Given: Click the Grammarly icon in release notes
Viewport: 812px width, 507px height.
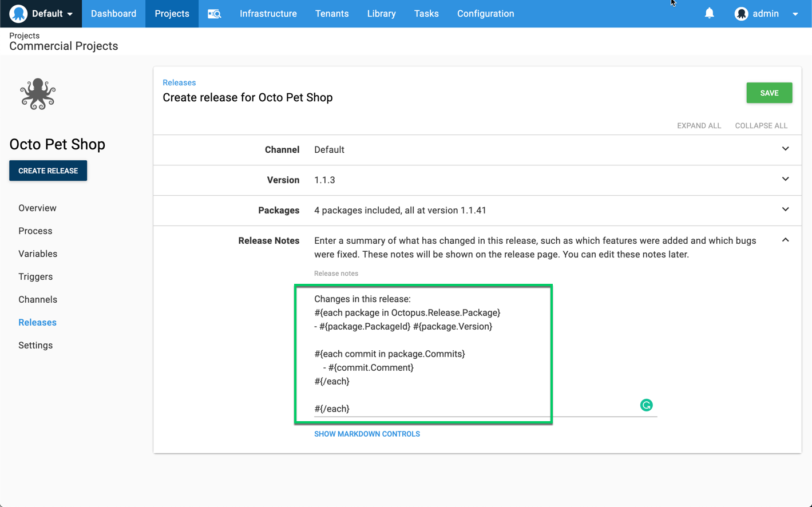Looking at the screenshot, I should click(x=646, y=405).
